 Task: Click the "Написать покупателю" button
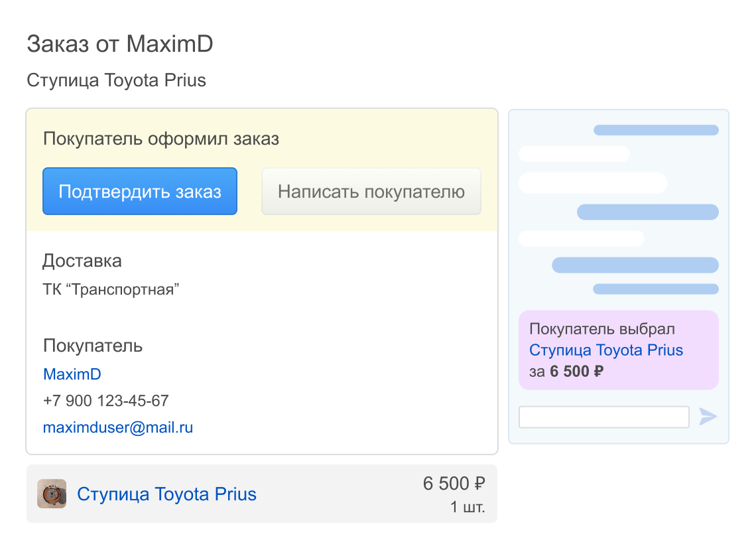371,191
